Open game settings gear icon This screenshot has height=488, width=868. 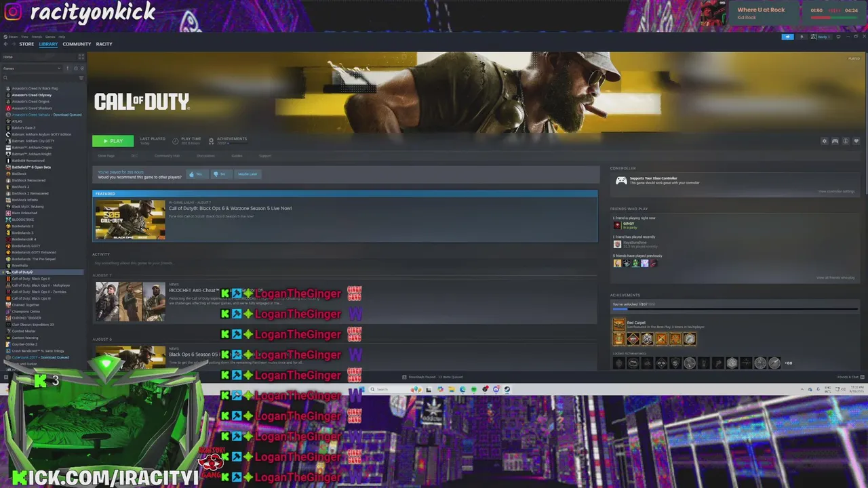click(825, 141)
